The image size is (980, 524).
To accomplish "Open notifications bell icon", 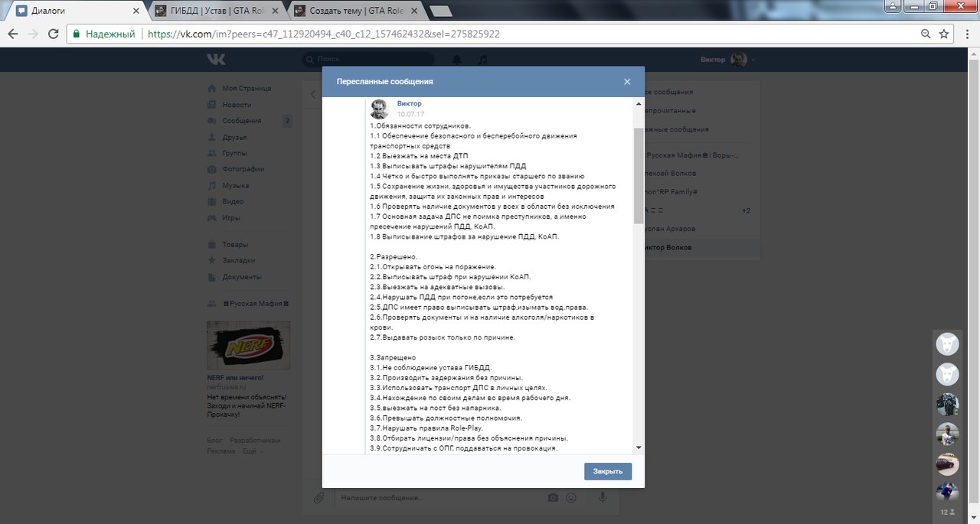I will (x=457, y=60).
